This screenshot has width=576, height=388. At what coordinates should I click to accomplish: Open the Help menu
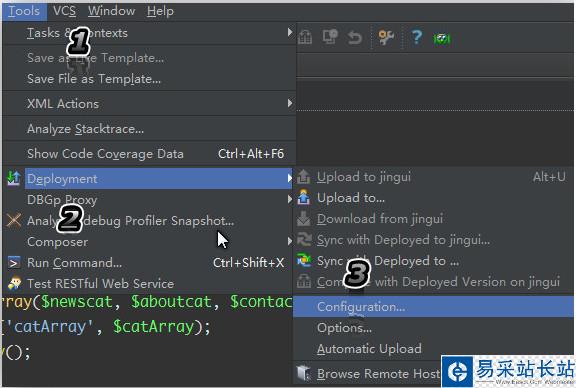tap(160, 11)
